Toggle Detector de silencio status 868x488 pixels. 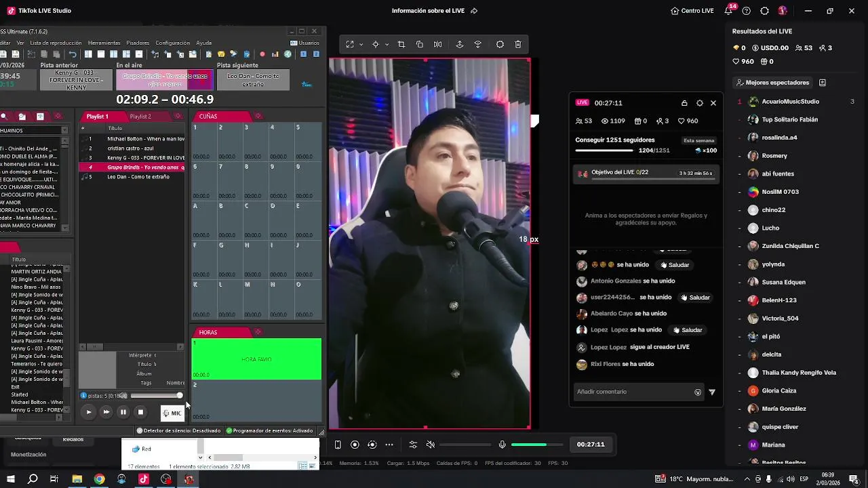[x=179, y=430]
